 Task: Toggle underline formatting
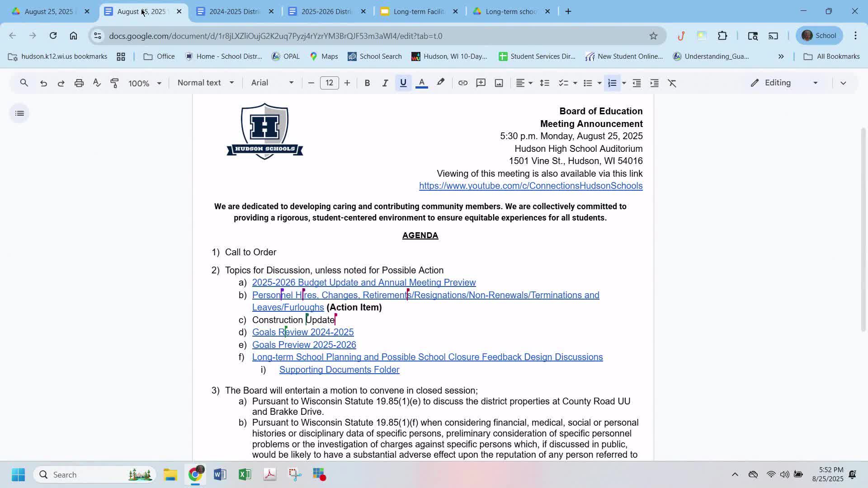tap(403, 83)
